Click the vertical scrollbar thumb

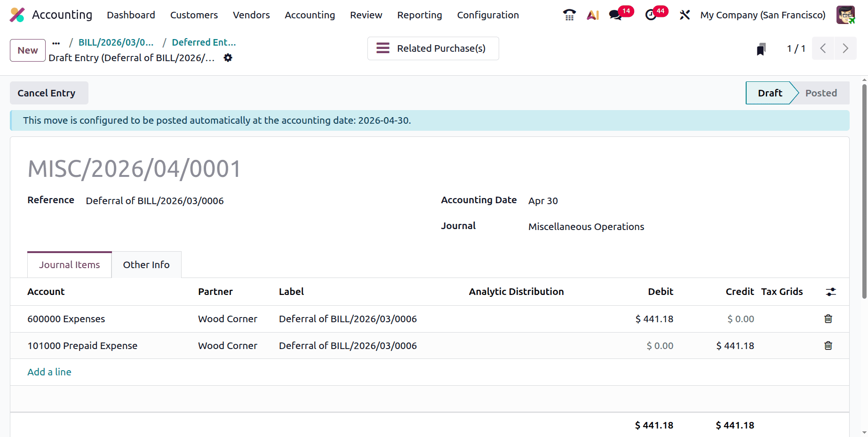point(864,191)
